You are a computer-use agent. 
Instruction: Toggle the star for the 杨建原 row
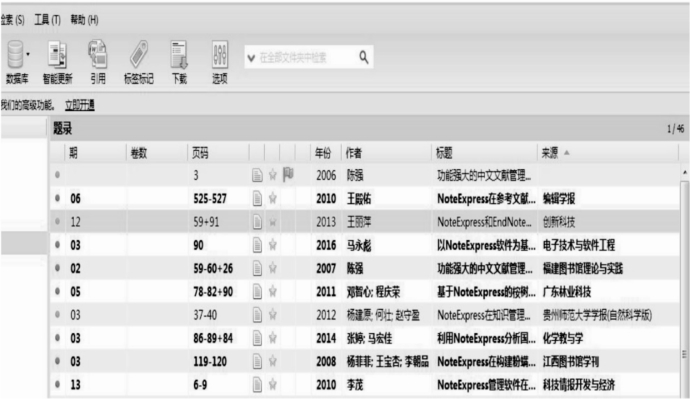point(273,315)
